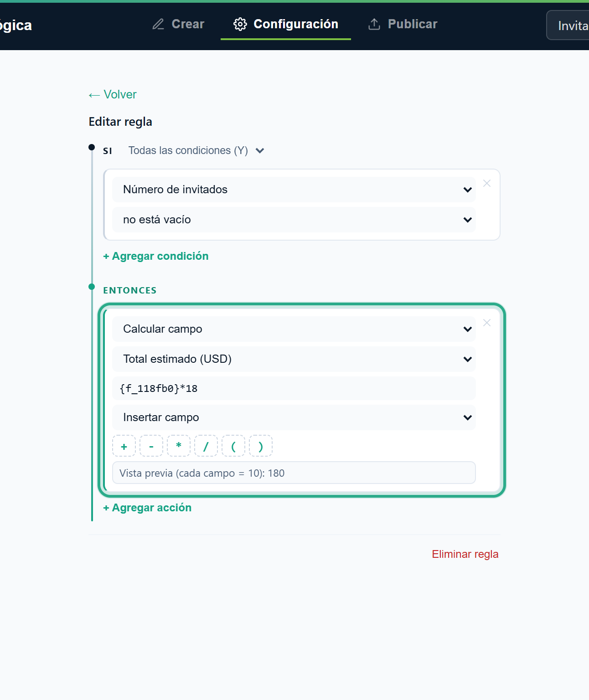Go back using the Volver link
This screenshot has height=700, width=589.
point(113,94)
